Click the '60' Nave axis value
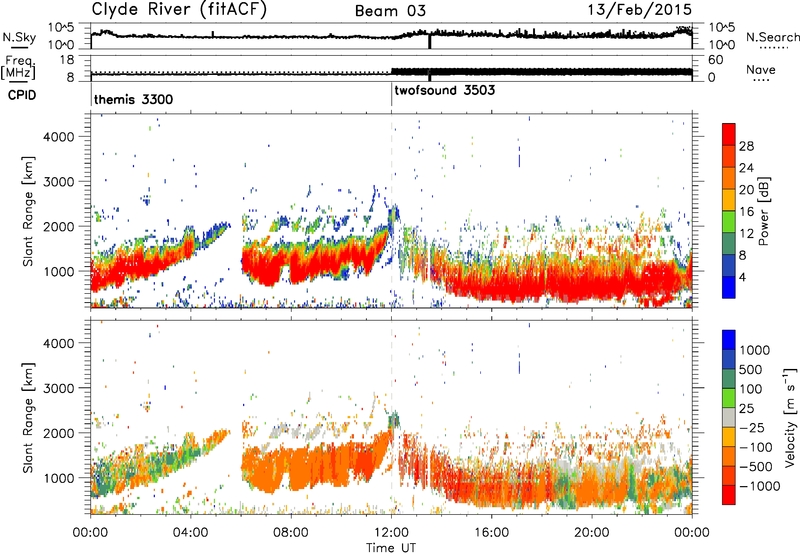Viewport: 800px width, 554px height. (x=715, y=60)
